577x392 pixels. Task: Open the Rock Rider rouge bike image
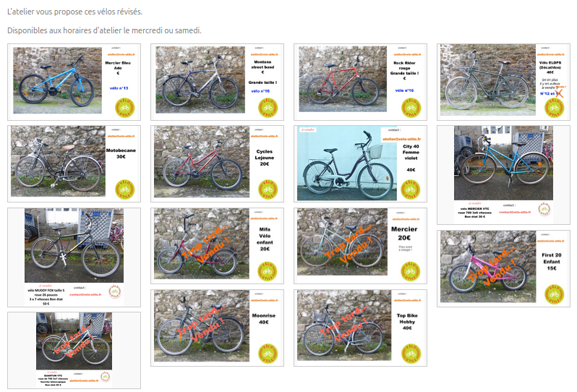coord(360,82)
